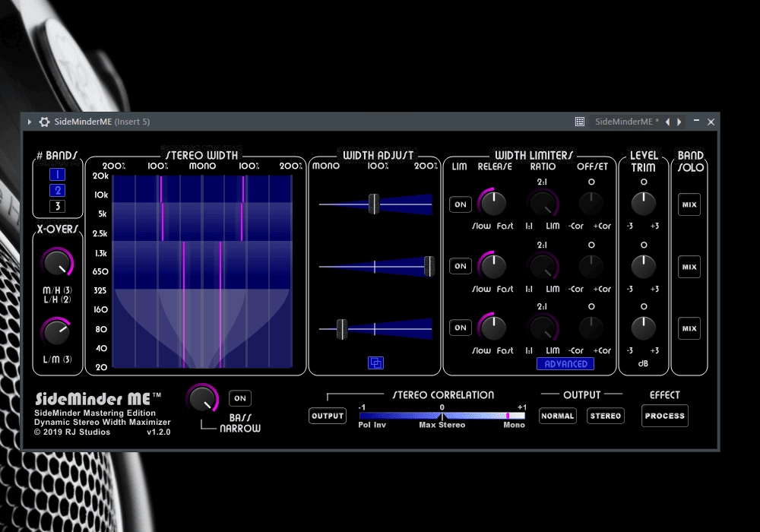
Task: Click the ADVANCED limiter settings button
Action: (565, 364)
